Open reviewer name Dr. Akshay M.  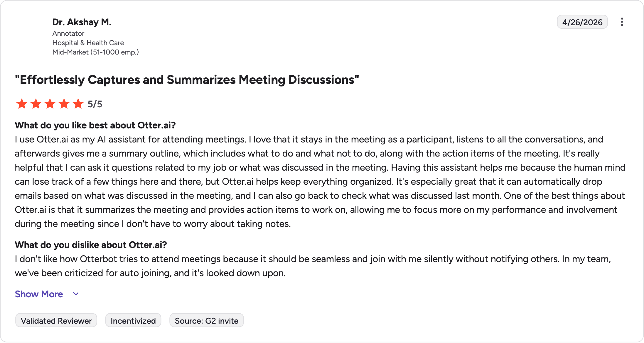(x=82, y=22)
